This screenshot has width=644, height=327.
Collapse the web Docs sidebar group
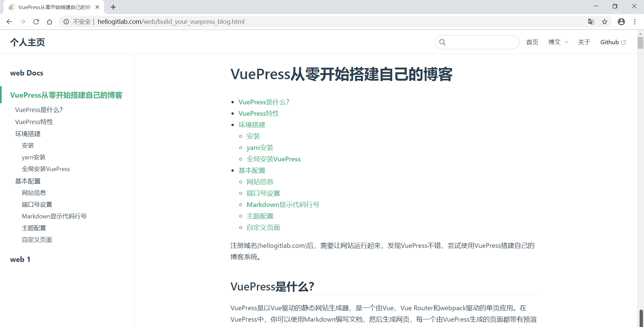tap(27, 73)
